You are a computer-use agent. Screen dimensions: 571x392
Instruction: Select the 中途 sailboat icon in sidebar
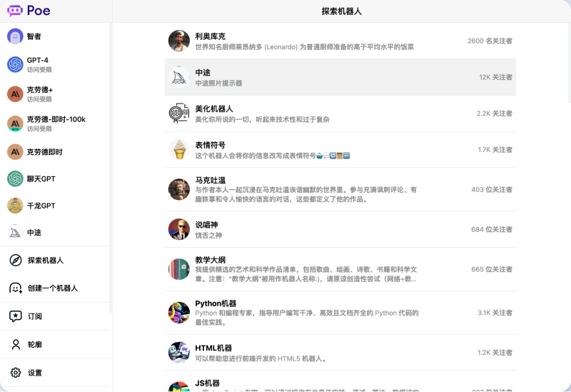15,233
